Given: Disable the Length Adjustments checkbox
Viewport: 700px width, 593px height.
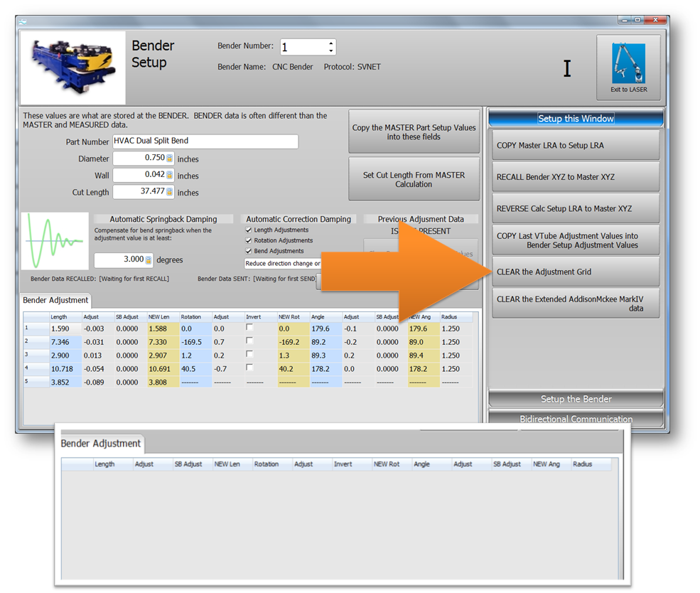Looking at the screenshot, I should (248, 230).
